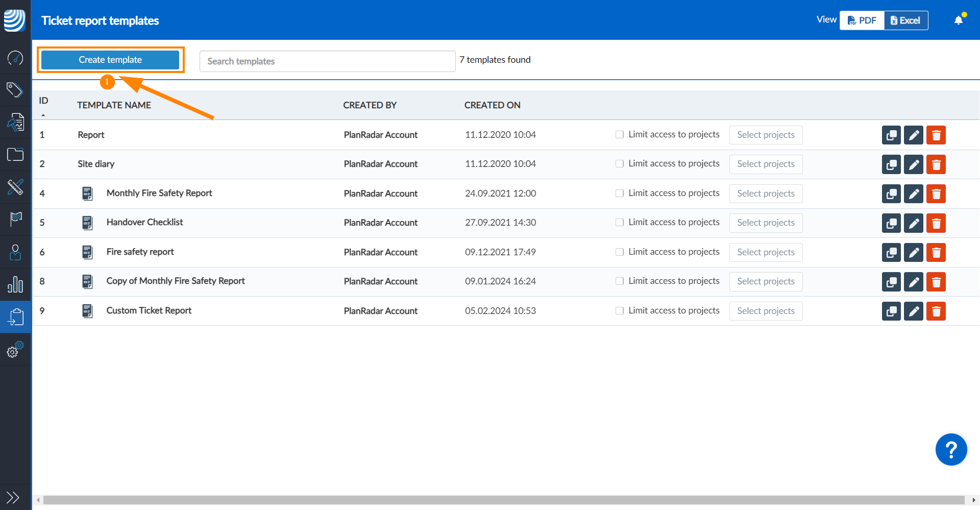This screenshot has height=510, width=980.
Task: Select the Projects folder icon in sidebar
Action: pyautogui.click(x=15, y=155)
